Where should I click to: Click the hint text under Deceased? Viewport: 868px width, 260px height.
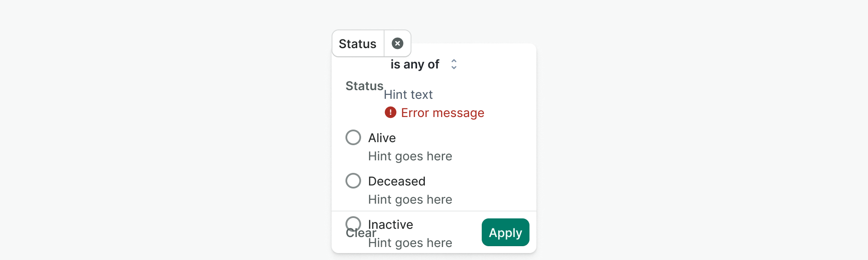coord(410,200)
